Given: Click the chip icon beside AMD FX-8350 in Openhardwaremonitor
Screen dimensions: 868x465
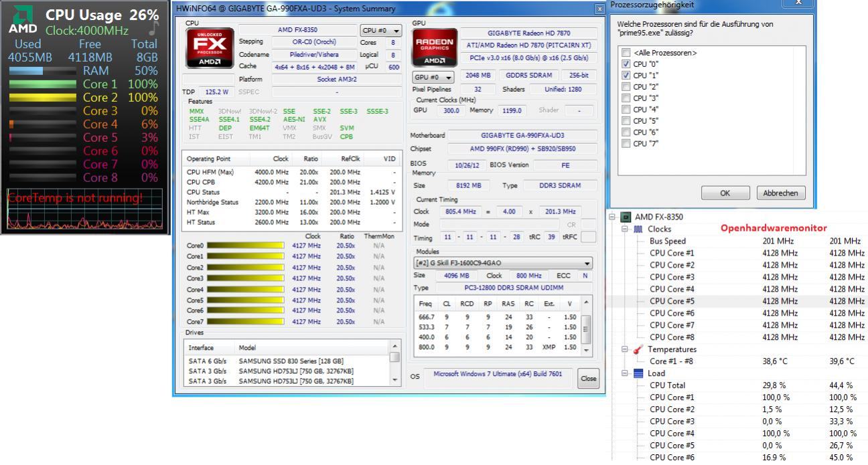Looking at the screenshot, I should pos(626,217).
